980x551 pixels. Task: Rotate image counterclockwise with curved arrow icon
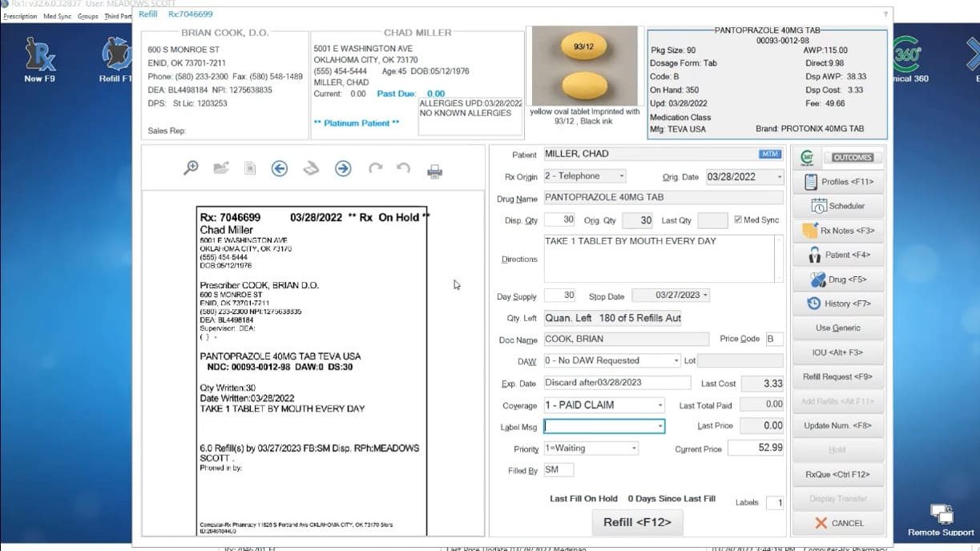point(403,168)
